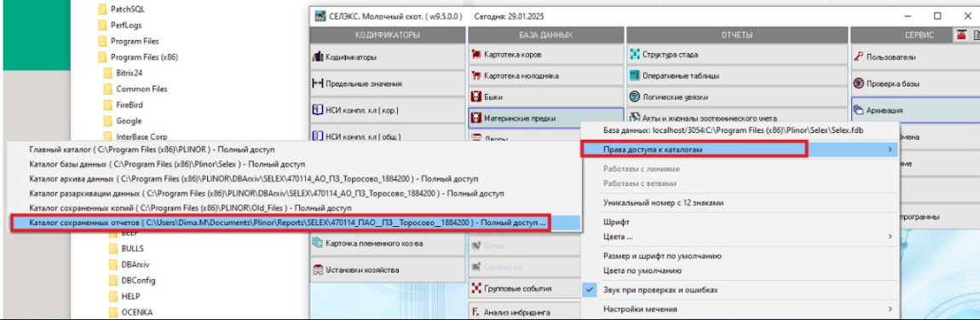Image resolution: width=980 pixels, height=320 pixels.
Task: Select Цвета по умолчанию menu entry
Action: tap(740, 271)
